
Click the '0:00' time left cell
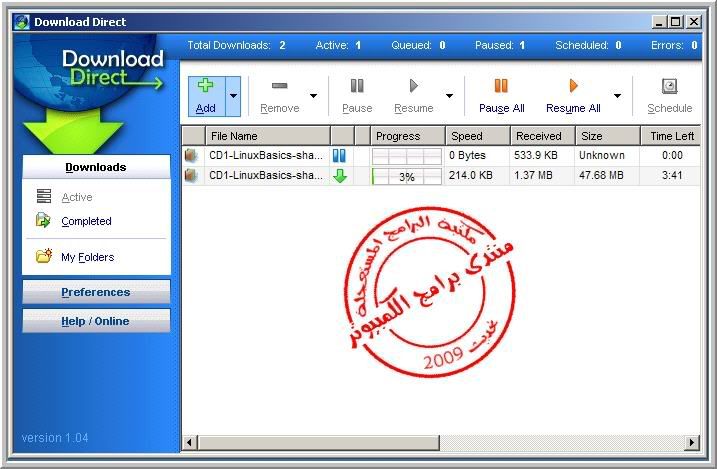(672, 155)
